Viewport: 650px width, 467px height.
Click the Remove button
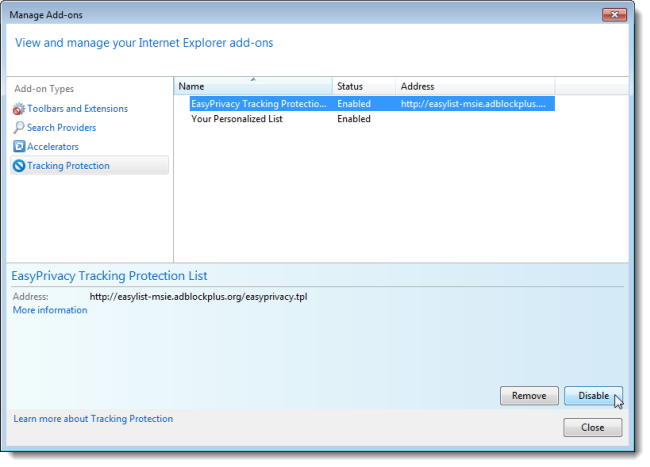pyautogui.click(x=529, y=396)
